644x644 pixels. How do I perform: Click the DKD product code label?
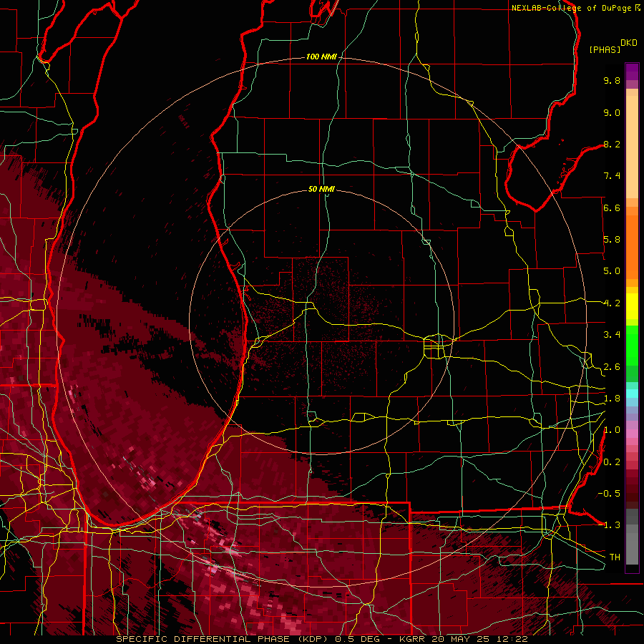click(628, 42)
